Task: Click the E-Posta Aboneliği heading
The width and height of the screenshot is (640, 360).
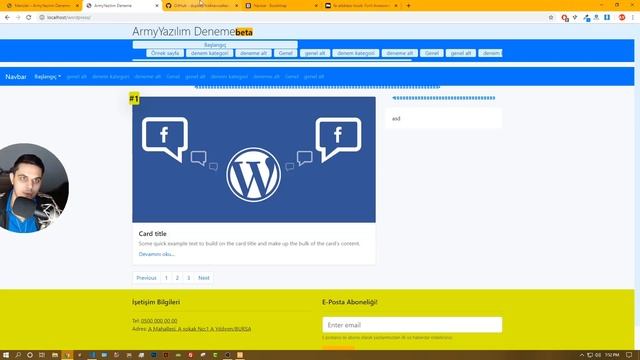Action: (x=350, y=302)
